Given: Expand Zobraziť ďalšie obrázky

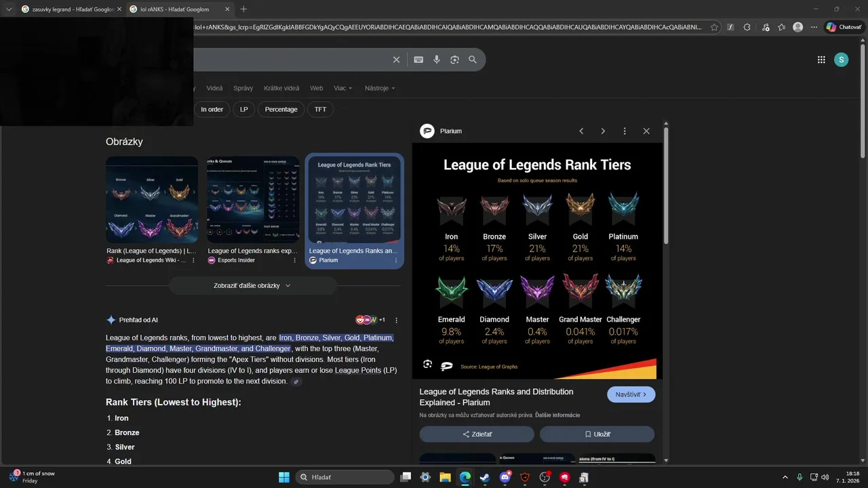Looking at the screenshot, I should (252, 285).
